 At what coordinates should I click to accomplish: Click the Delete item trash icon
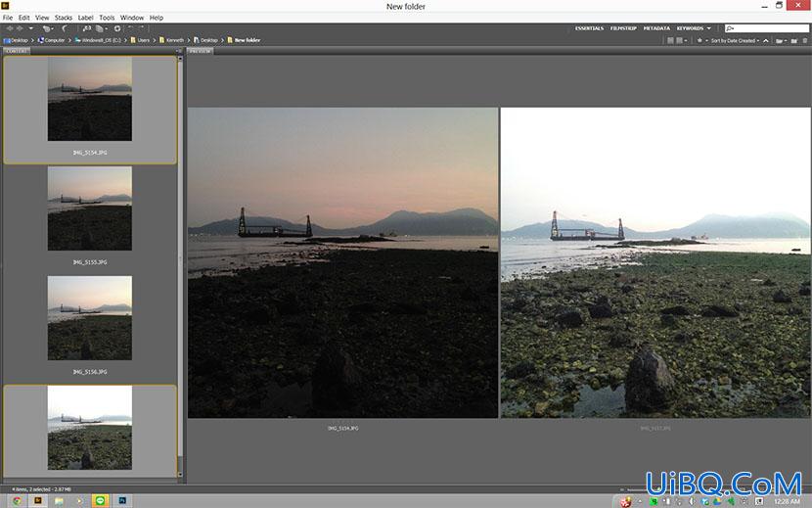805,40
